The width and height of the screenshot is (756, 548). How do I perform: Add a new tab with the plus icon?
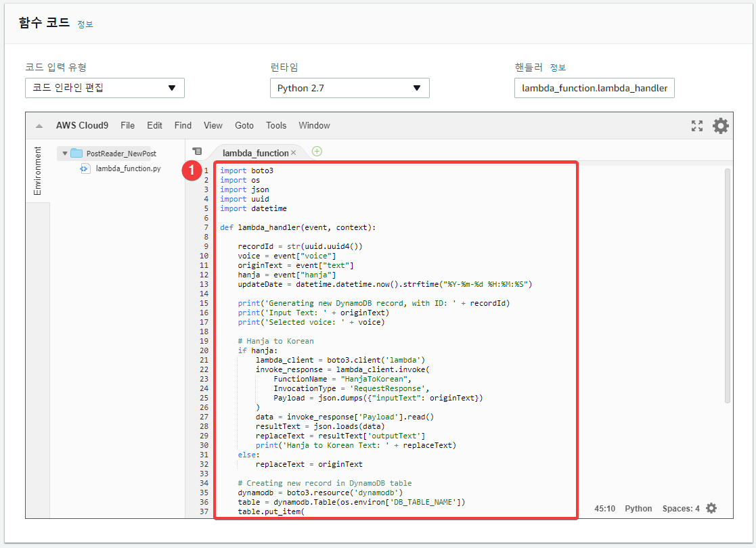point(317,152)
